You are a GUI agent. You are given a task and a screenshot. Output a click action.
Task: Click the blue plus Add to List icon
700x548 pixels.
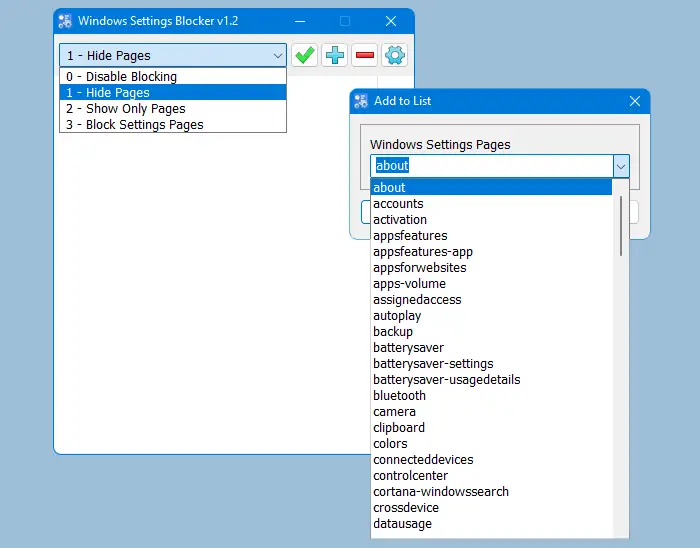[334, 55]
